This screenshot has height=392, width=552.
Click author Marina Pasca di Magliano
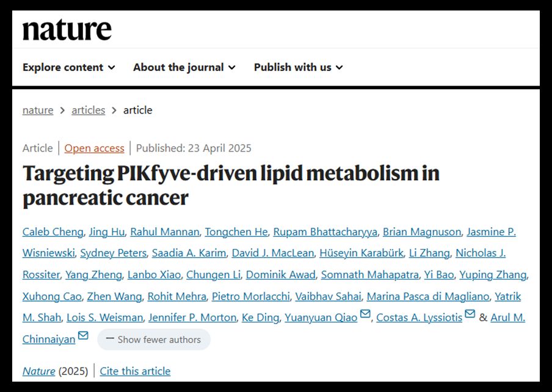428,297
